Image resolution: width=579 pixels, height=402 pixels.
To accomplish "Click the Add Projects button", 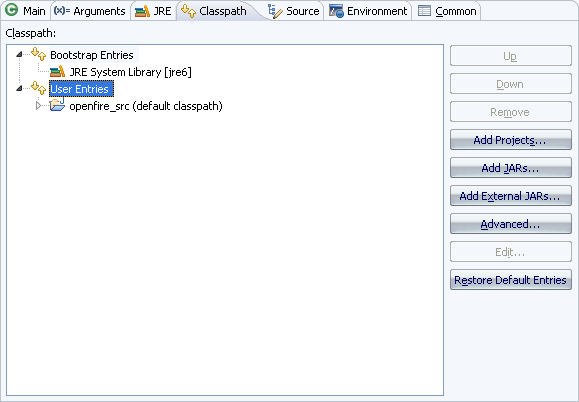I will click(x=511, y=140).
